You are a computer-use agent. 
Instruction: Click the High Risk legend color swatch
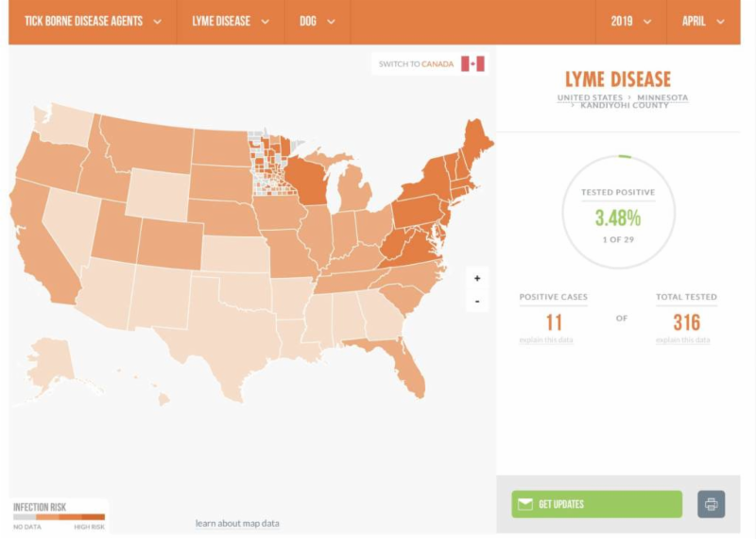click(x=91, y=517)
